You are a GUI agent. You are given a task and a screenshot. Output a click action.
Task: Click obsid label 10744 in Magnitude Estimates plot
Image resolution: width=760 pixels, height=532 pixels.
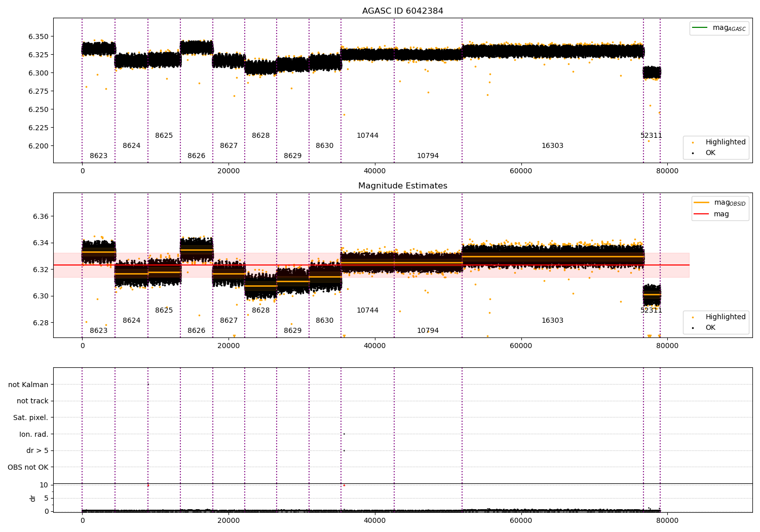point(367,311)
